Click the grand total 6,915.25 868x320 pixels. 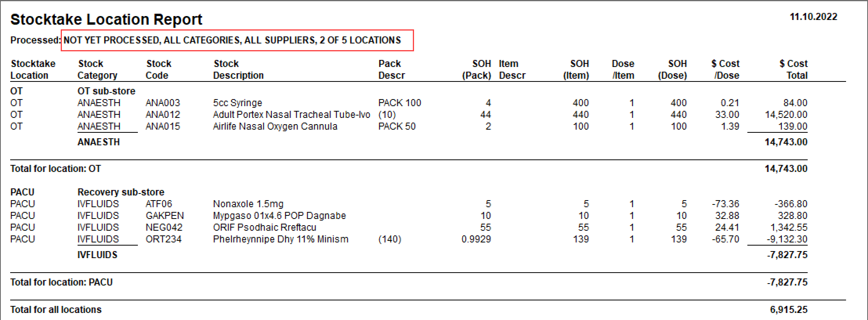(x=788, y=309)
